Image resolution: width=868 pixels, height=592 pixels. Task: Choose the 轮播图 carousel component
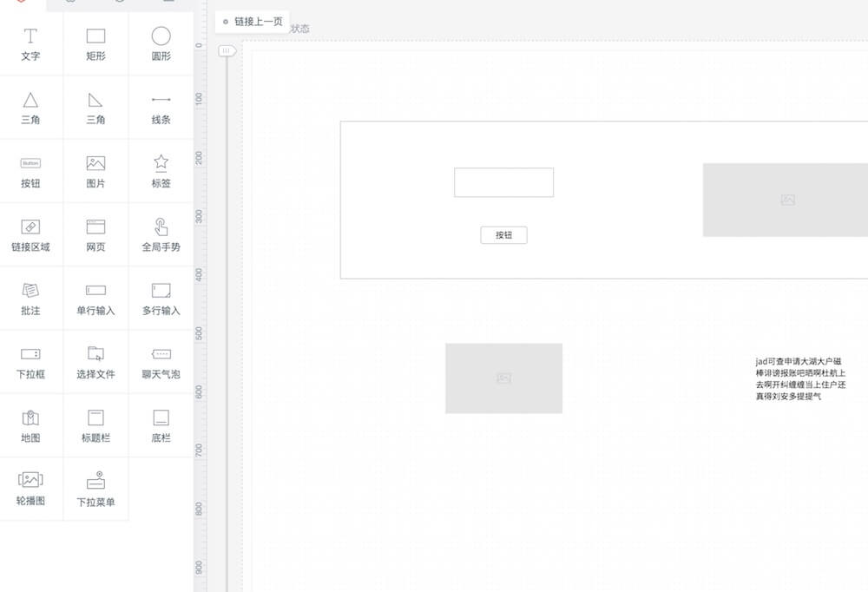[30, 489]
